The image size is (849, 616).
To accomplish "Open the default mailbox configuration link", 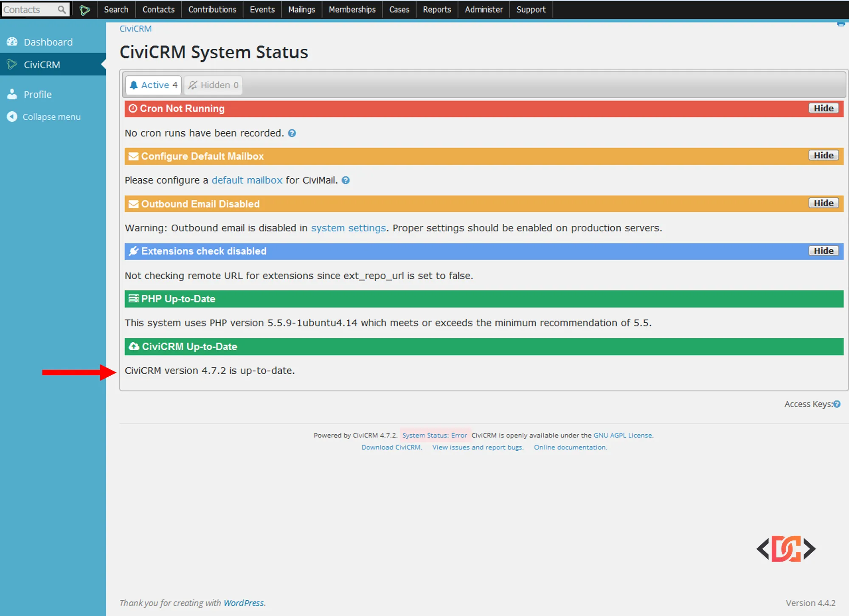I will pyautogui.click(x=247, y=180).
